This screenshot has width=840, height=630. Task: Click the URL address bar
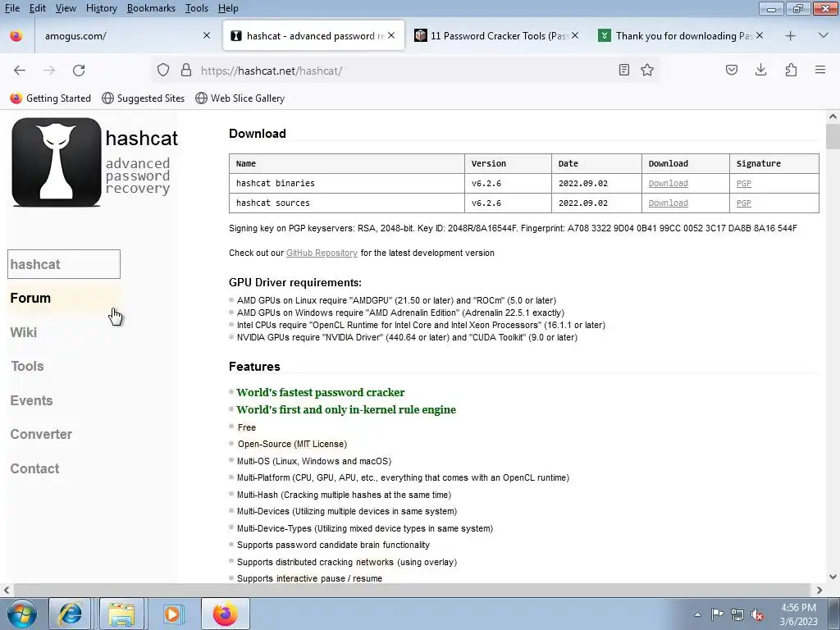click(404, 71)
